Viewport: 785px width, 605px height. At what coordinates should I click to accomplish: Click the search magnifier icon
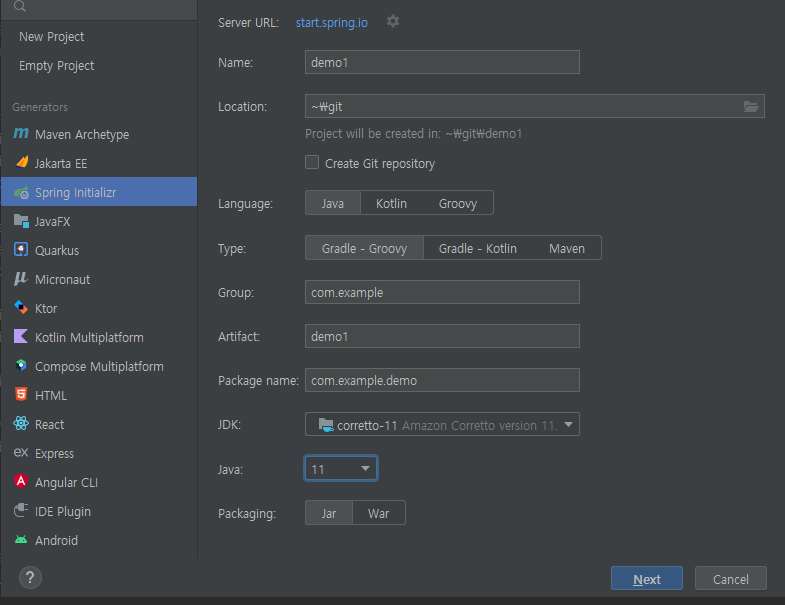(x=20, y=6)
